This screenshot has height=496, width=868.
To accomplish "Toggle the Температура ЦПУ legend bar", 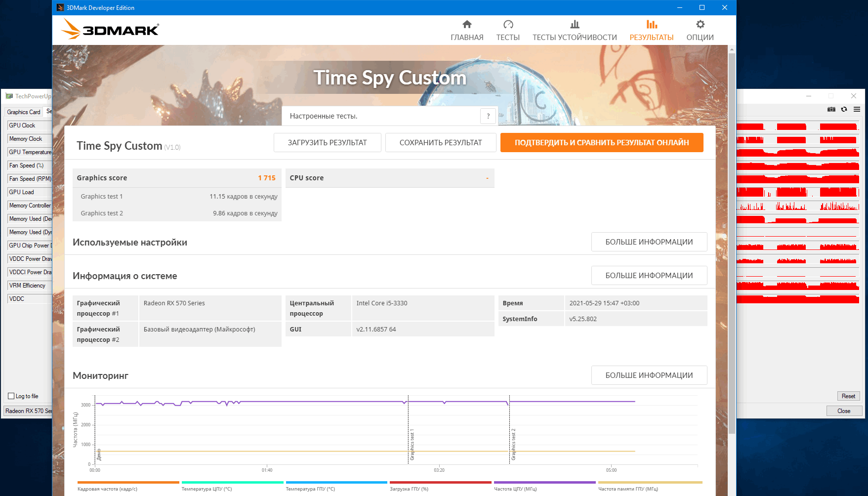I will point(232,483).
